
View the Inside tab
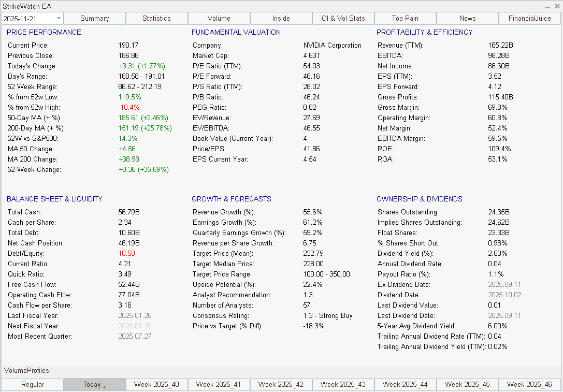281,18
